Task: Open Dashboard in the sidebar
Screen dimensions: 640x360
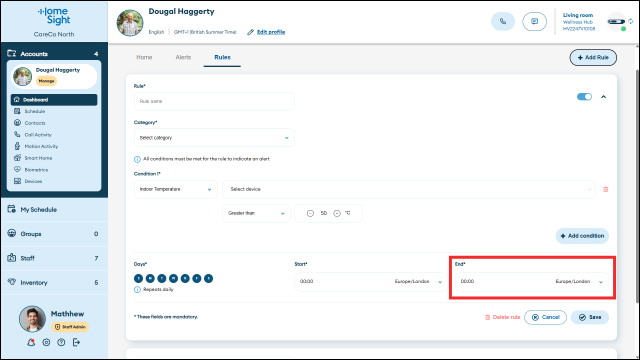Action: point(54,100)
